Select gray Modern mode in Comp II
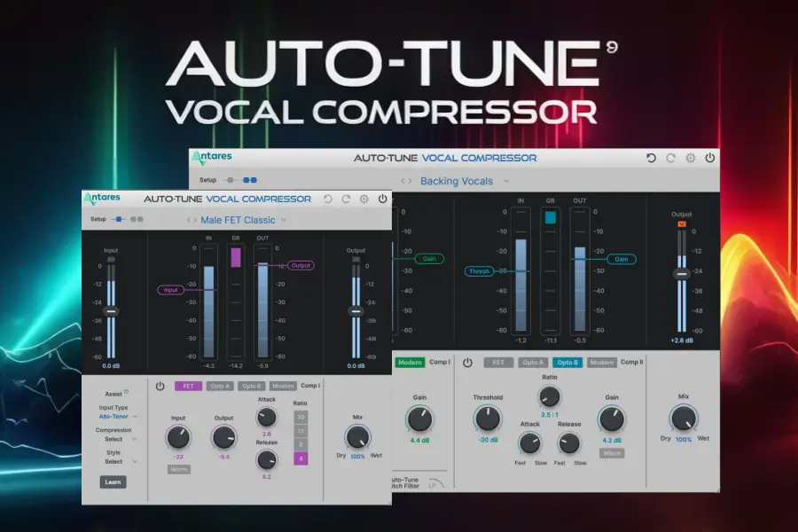798x532 pixels. point(601,363)
